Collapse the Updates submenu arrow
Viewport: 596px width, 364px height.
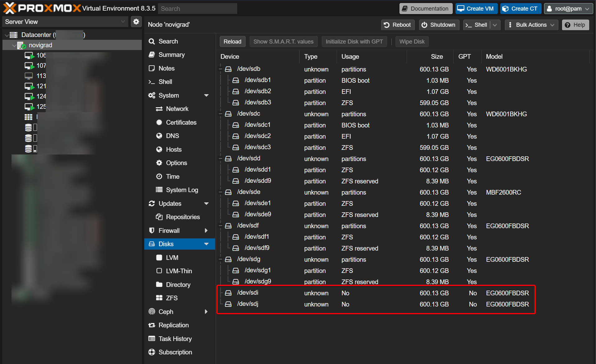[206, 204]
